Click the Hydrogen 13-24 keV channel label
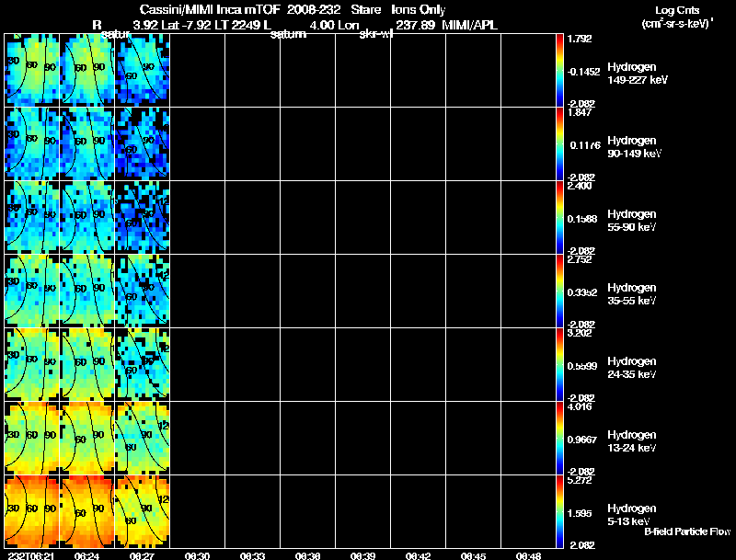Viewport: 736px width, 560px height. (631, 440)
